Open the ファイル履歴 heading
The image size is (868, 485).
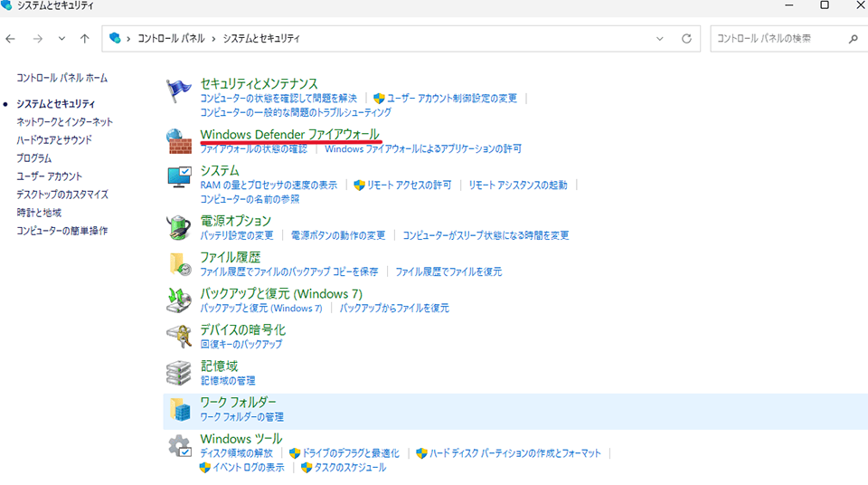click(231, 257)
